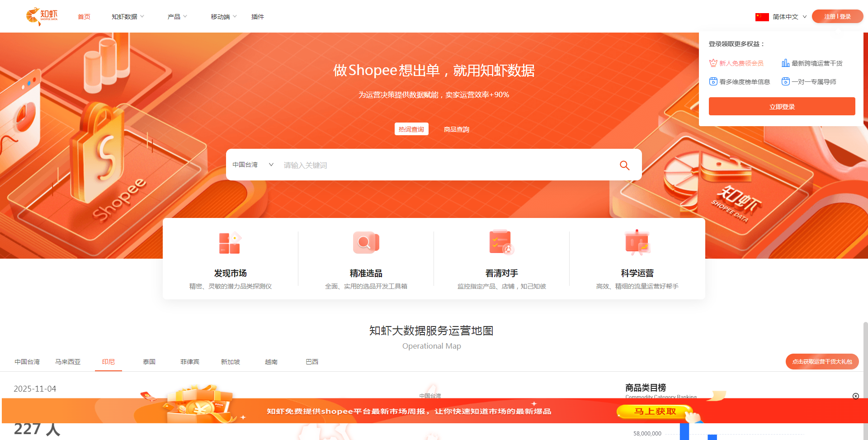Click the 精准选品 magnifier icon
Viewport: 868px width, 440px height.
point(366,243)
